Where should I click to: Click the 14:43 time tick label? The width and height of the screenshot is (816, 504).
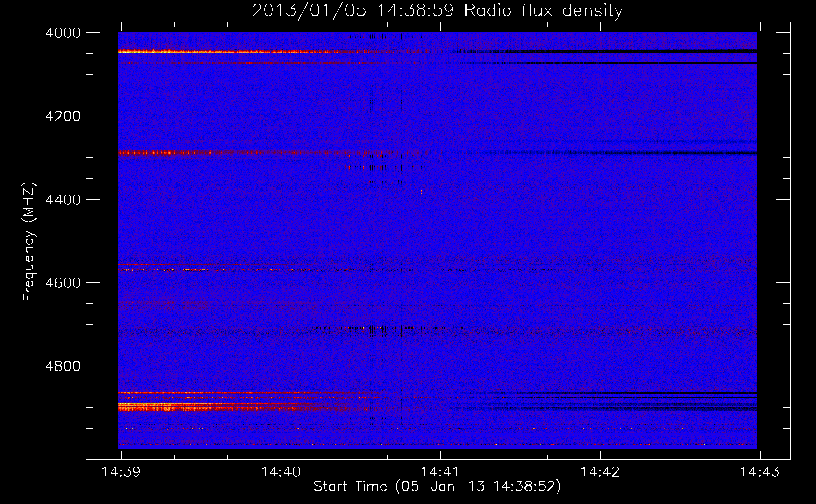[760, 472]
